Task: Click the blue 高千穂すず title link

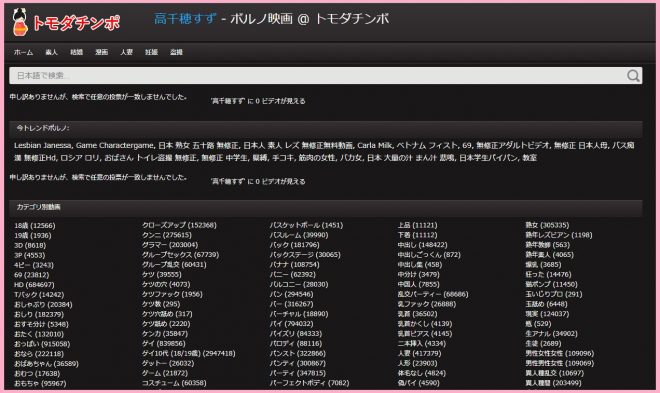Action: point(185,19)
